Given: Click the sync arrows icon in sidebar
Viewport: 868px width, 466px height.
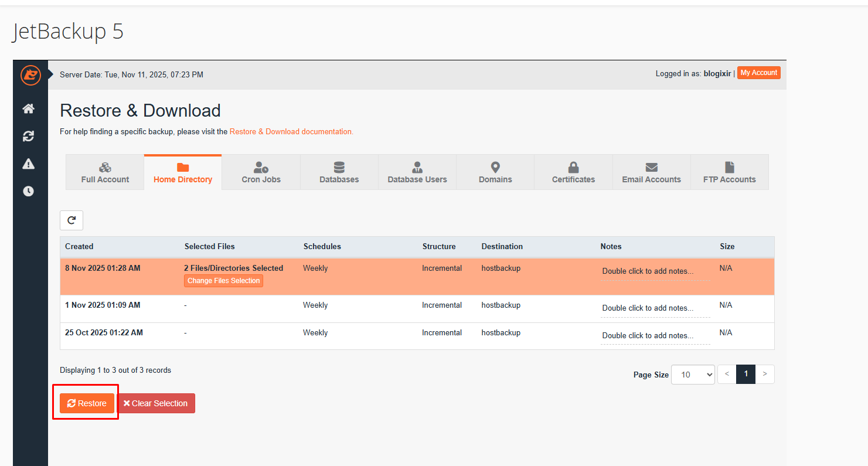Looking at the screenshot, I should coord(28,136).
